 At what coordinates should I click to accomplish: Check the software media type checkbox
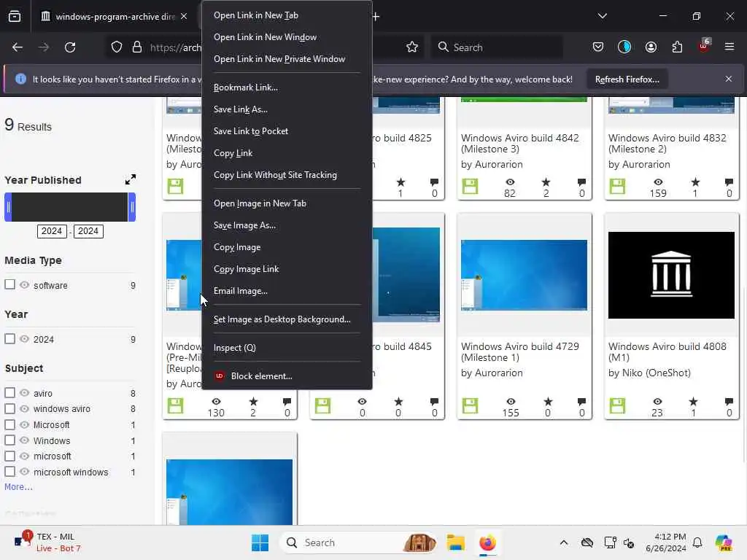coord(9,285)
